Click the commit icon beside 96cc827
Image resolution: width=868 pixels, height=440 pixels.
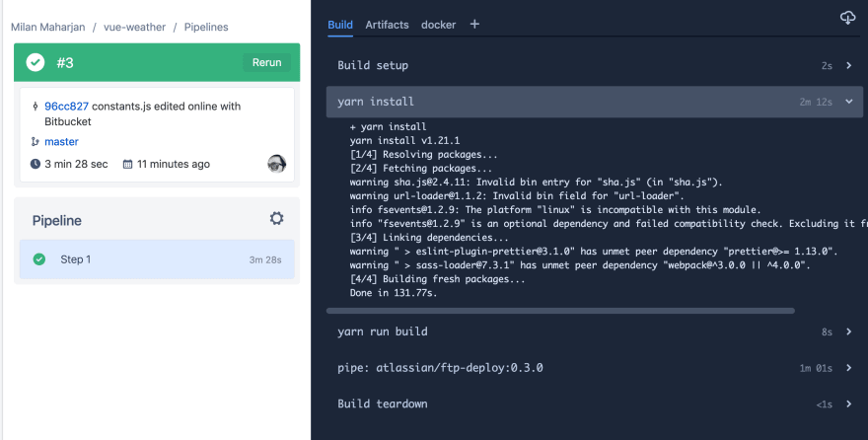click(36, 107)
